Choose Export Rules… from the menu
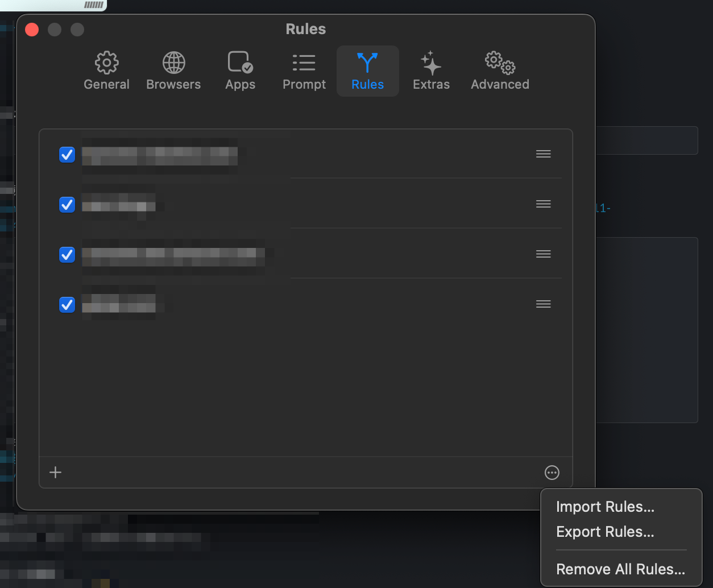The width and height of the screenshot is (713, 588). (x=605, y=532)
